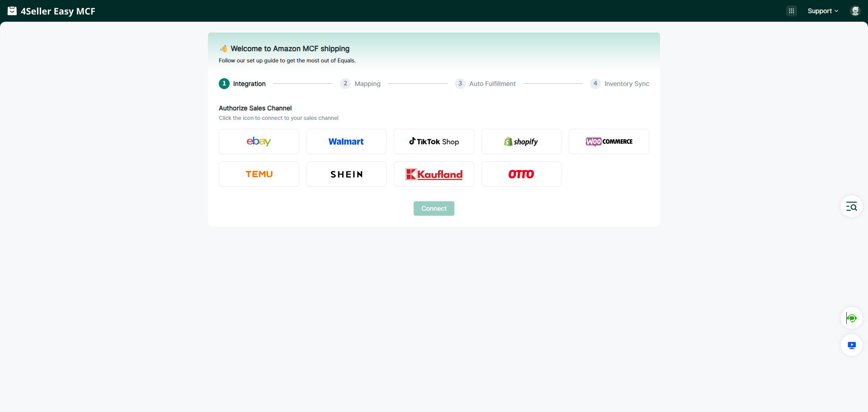Open the apps grid menu
This screenshot has width=868, height=412.
pyautogui.click(x=791, y=11)
